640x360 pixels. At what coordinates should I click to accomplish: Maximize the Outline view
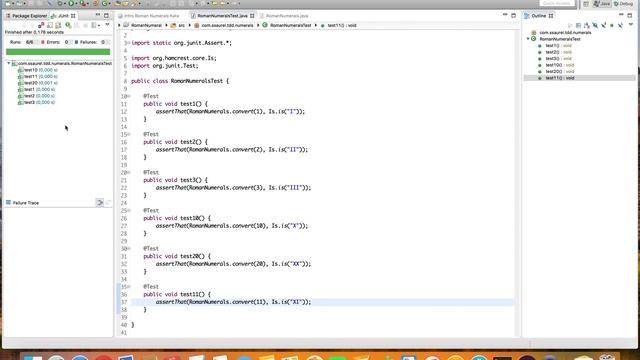point(629,16)
